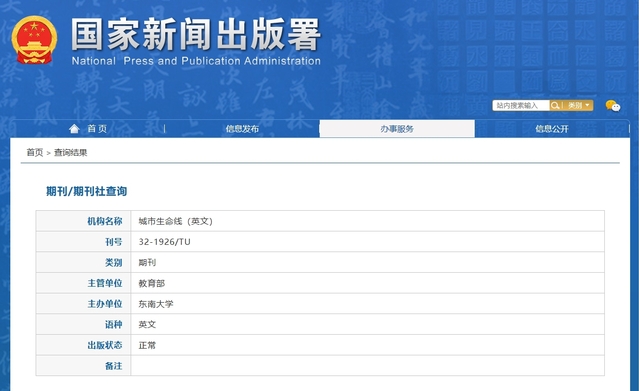
Task: Click the 语种 row label
Action: pyautogui.click(x=114, y=325)
